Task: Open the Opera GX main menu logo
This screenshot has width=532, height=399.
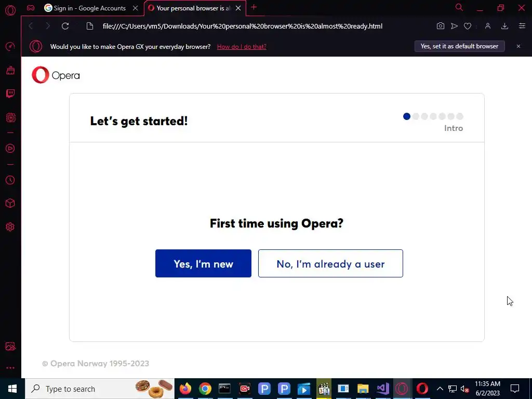Action: click(10, 10)
